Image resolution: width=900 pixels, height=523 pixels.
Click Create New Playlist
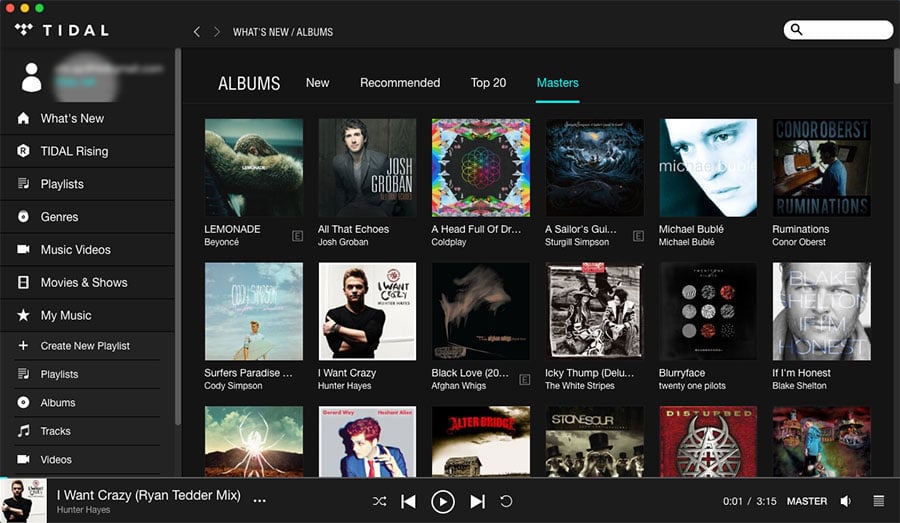click(87, 346)
